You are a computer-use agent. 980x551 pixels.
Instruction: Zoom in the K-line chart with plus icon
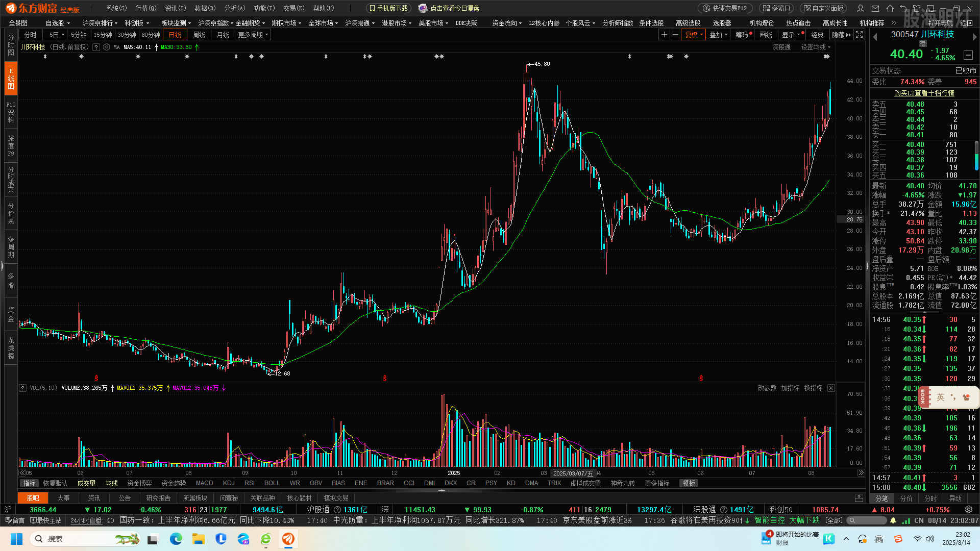(664, 35)
